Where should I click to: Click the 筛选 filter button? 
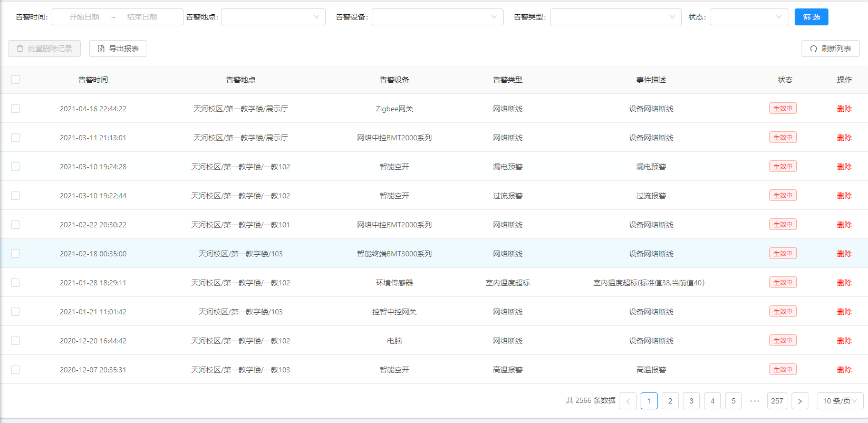point(811,17)
